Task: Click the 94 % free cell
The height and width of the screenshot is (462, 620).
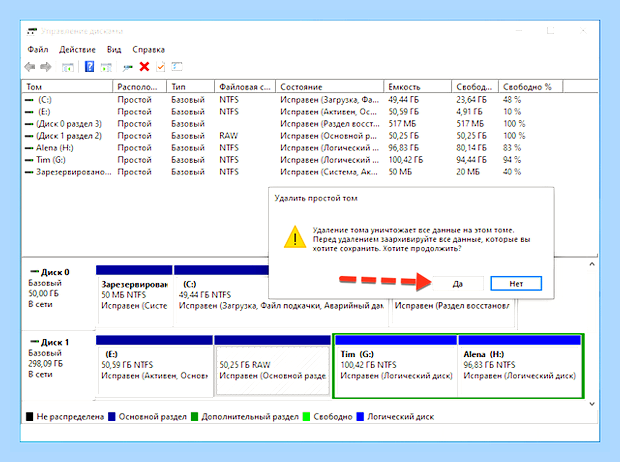Action: [x=512, y=160]
